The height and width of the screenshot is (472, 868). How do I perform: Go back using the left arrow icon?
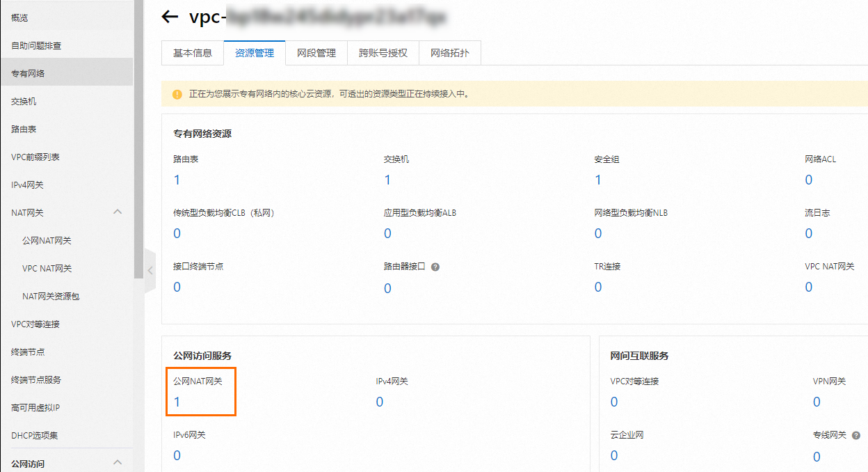(x=170, y=17)
